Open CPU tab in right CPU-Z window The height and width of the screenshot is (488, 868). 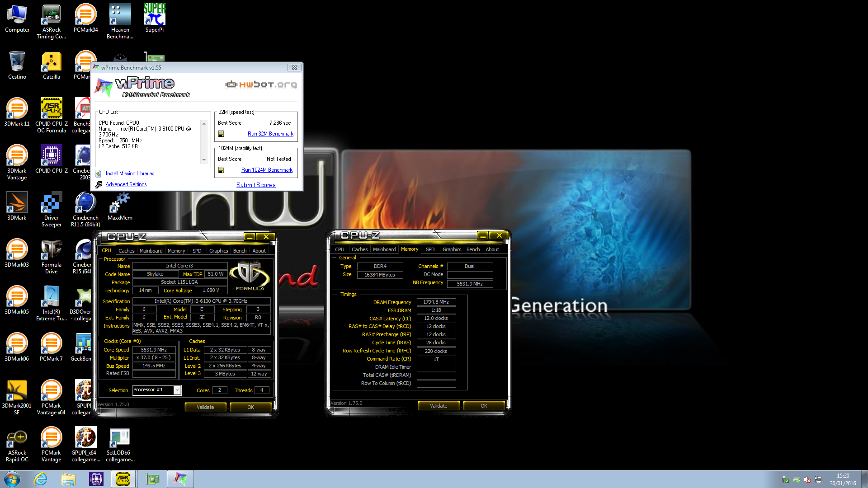pyautogui.click(x=340, y=249)
